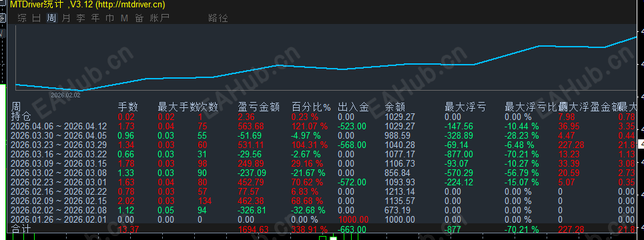Click profit value 462.38
644x240 pixels.
tap(251, 201)
